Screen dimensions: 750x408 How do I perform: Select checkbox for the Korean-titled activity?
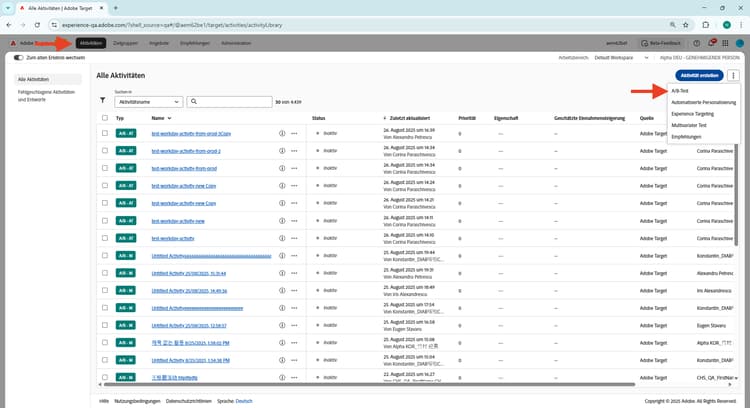105,342
